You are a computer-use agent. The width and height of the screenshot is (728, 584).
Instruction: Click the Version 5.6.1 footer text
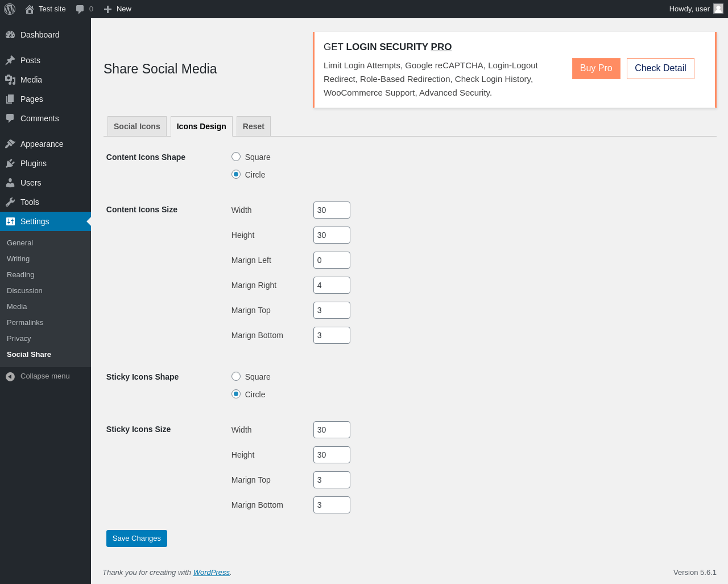tap(695, 573)
